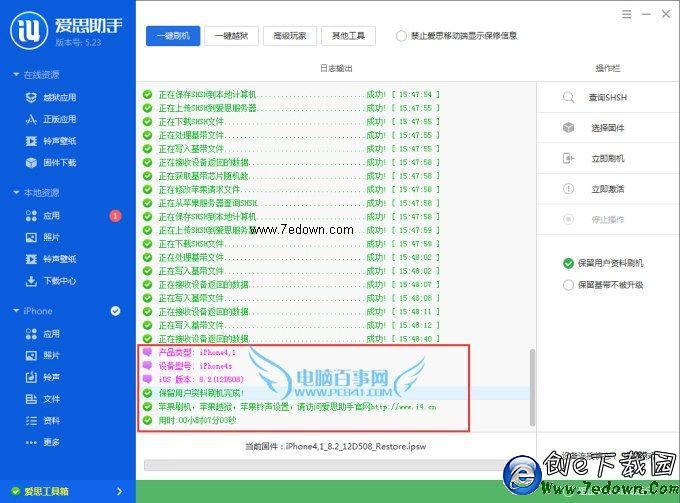This screenshot has width=680, height=503.
Task: Open 下载中心 in the sidebar
Action: pyautogui.click(x=51, y=281)
